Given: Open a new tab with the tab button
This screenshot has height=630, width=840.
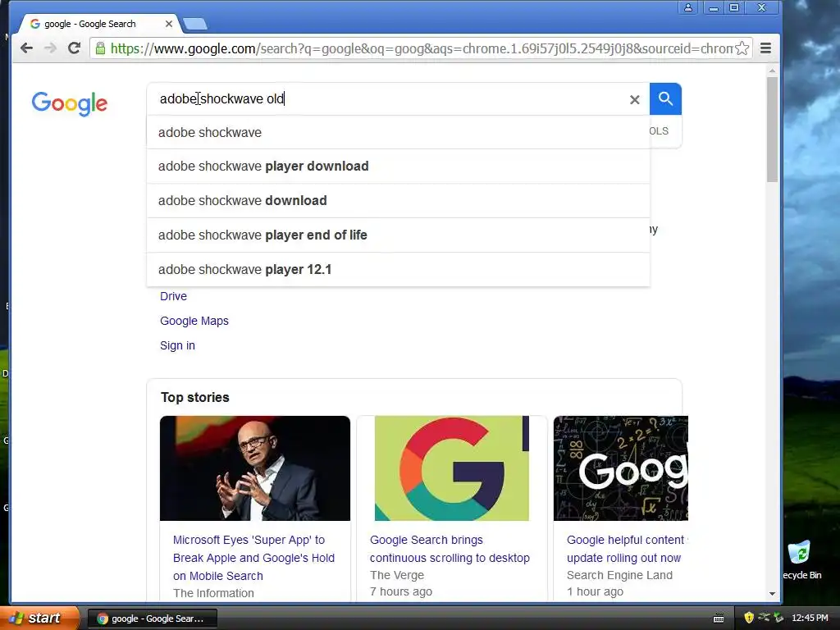Looking at the screenshot, I should click(195, 24).
